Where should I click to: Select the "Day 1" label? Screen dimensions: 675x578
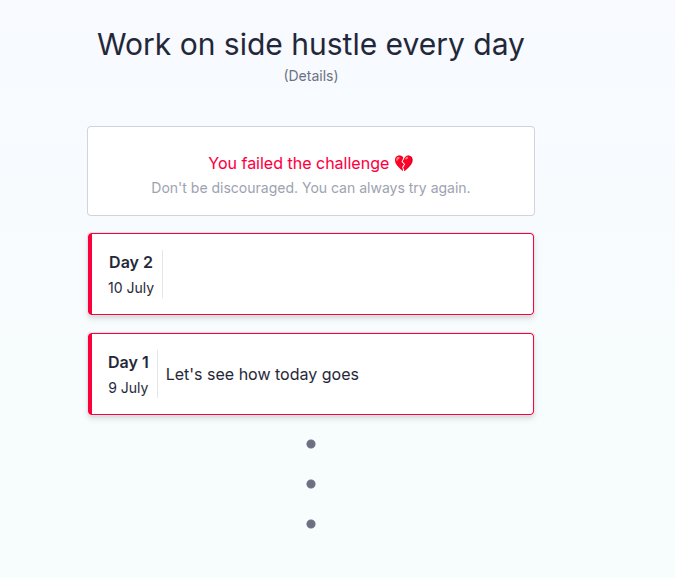129,362
